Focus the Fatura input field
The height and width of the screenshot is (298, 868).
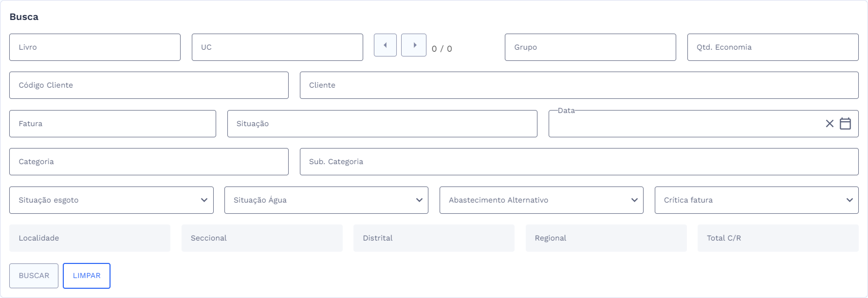coord(112,124)
